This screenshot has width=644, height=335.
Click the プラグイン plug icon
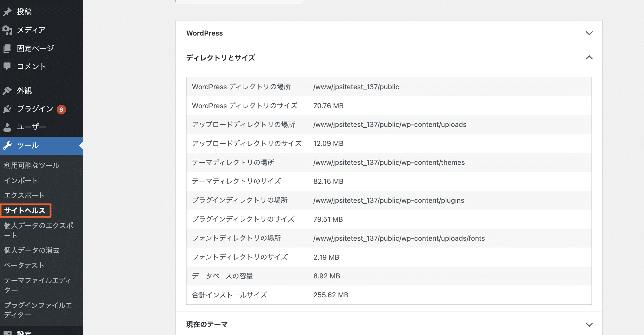[x=8, y=109]
